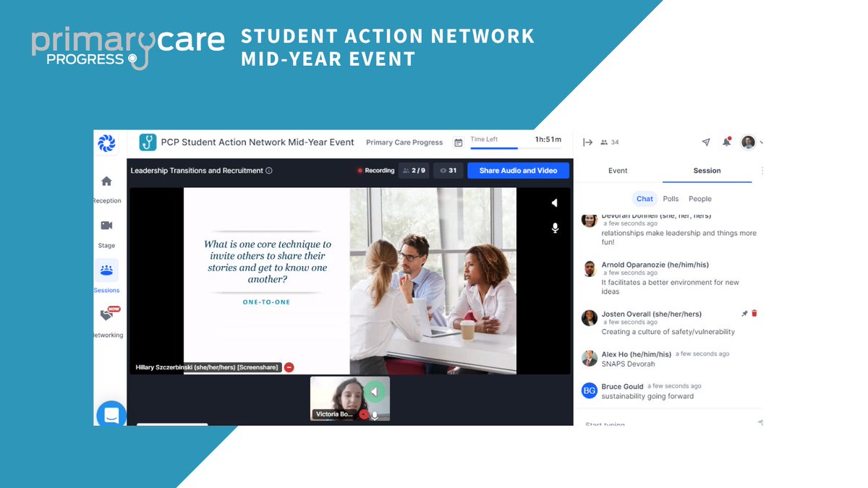
Task: Open the paper plane invites icon
Action: [706, 142]
